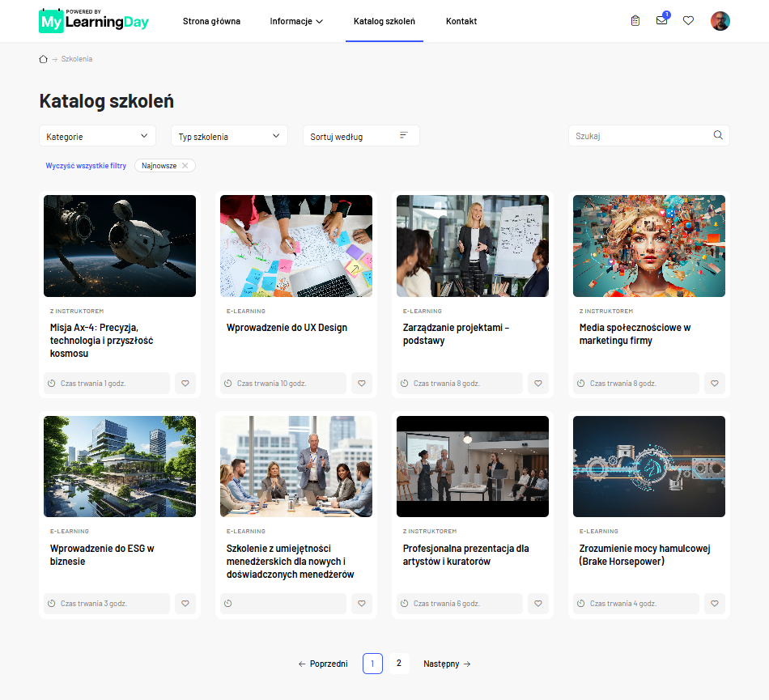769x700 pixels.
Task: Open title Misja Ax-4: Precyzja, technologia
Action: (x=101, y=340)
